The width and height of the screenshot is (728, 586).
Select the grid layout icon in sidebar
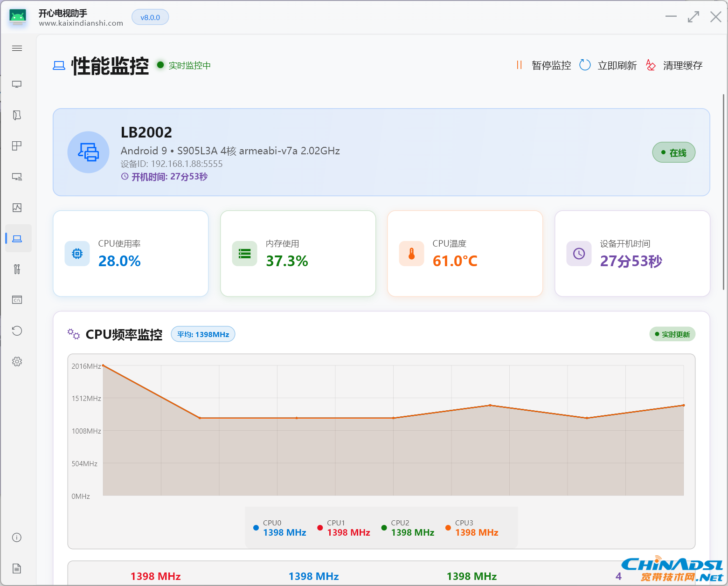click(17, 146)
